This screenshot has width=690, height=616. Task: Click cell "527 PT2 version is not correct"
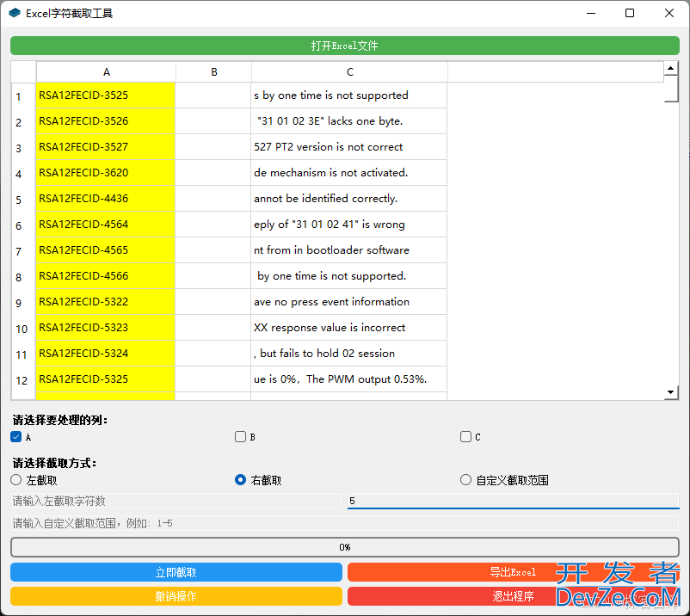[x=349, y=147]
